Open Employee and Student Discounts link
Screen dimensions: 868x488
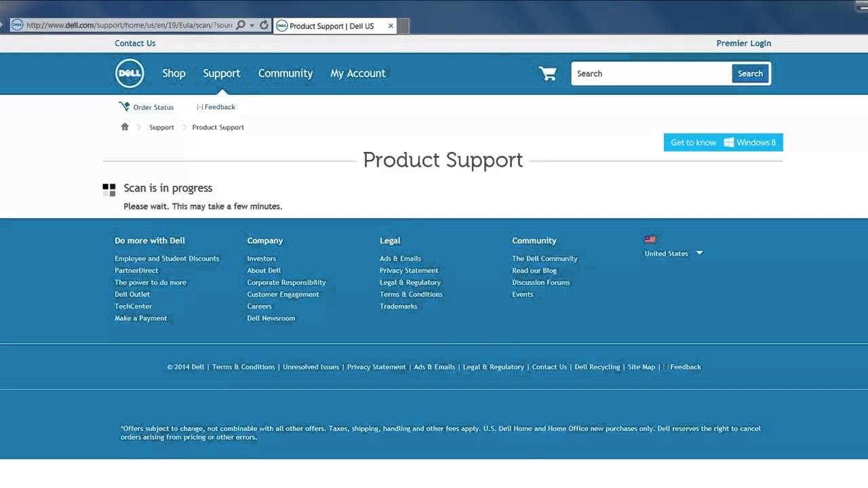coord(167,258)
